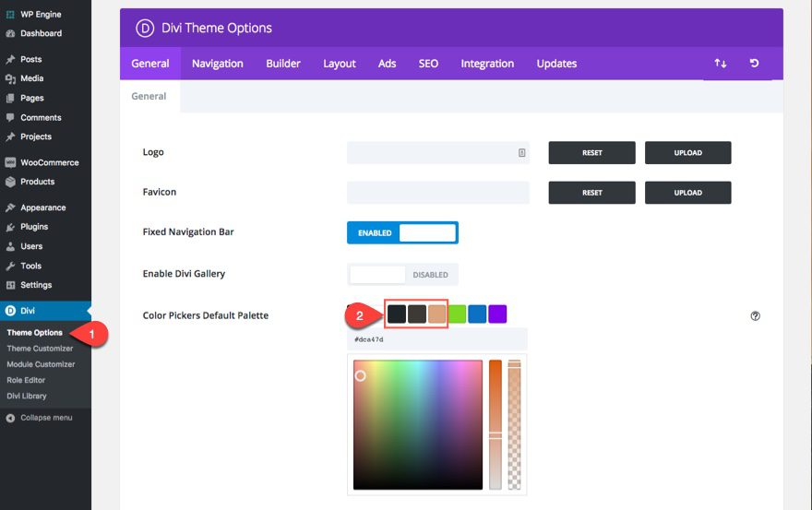This screenshot has height=510, width=812.
Task: Click the Collapse menu icon
Action: tap(11, 418)
